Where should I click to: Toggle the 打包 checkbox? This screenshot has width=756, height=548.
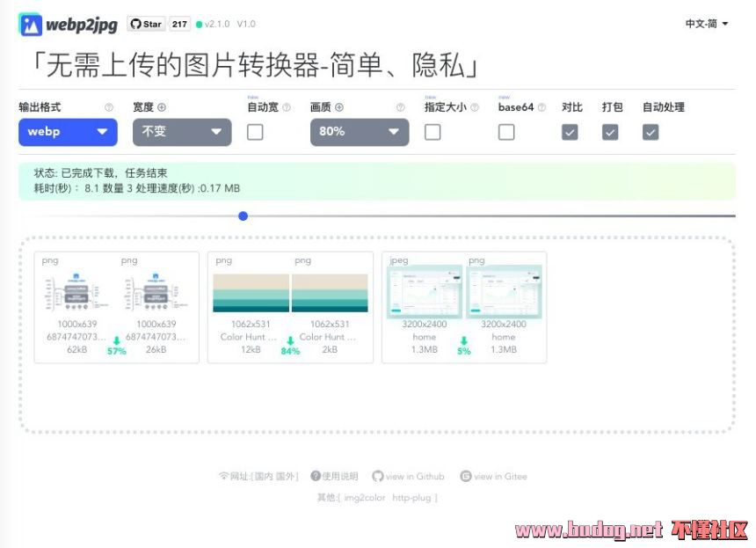(x=610, y=132)
